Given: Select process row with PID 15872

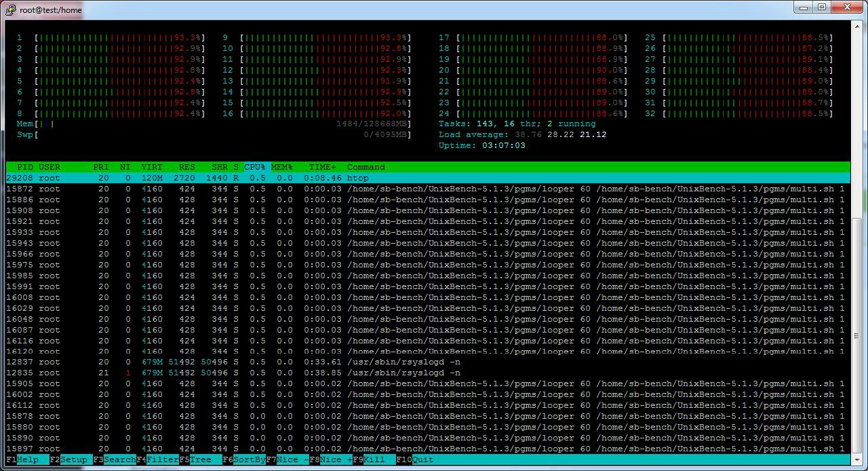Looking at the screenshot, I should [x=427, y=189].
